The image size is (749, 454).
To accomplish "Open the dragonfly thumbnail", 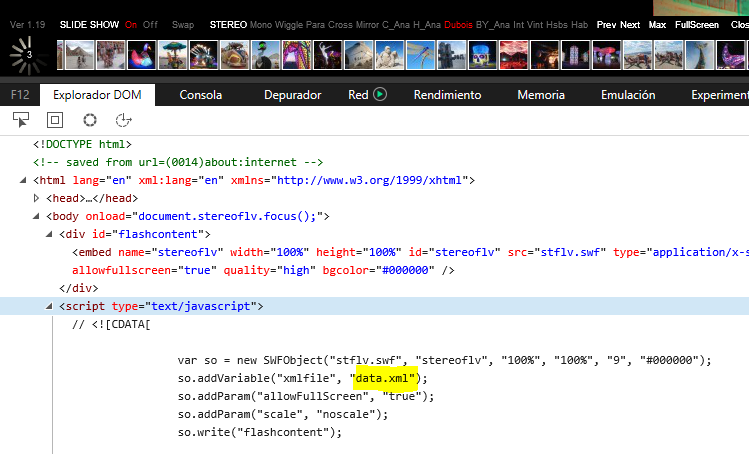I will pos(420,55).
